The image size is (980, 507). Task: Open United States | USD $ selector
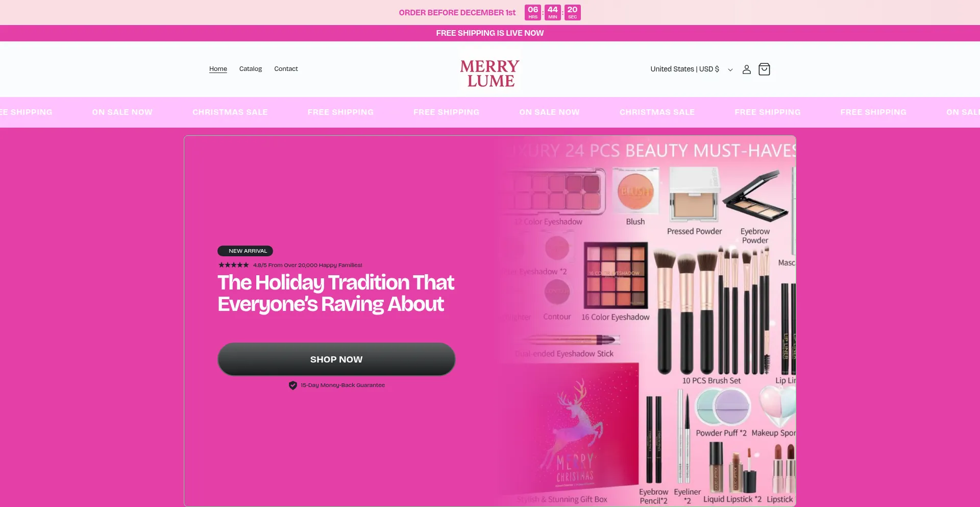click(691, 69)
